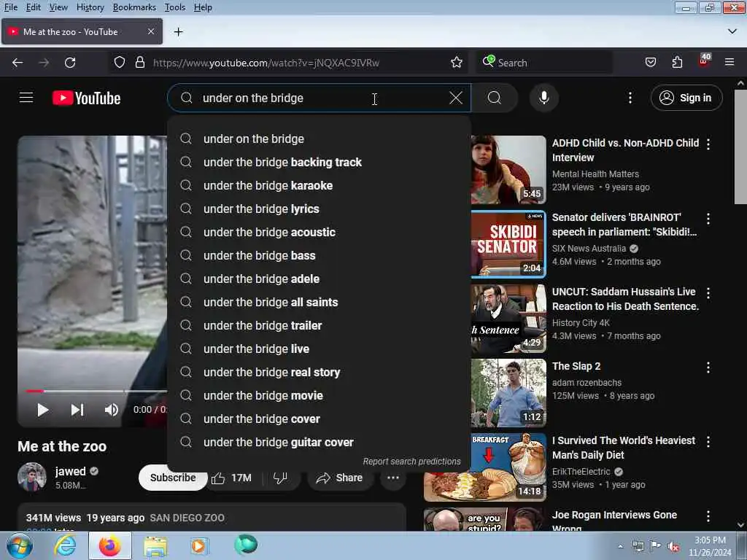The height and width of the screenshot is (560, 747).
Task: Select suggestion under the bridge karaoke
Action: tap(319, 186)
